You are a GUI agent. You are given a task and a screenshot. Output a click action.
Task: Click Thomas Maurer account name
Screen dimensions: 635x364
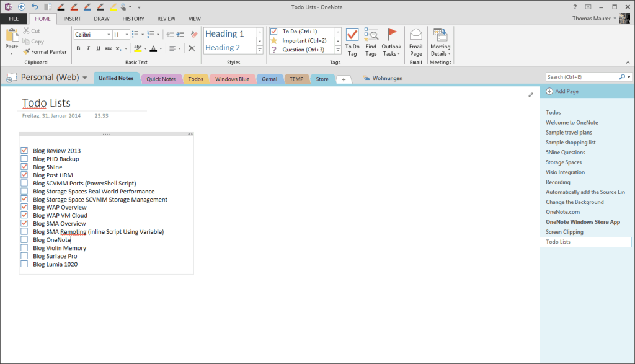pyautogui.click(x=591, y=18)
